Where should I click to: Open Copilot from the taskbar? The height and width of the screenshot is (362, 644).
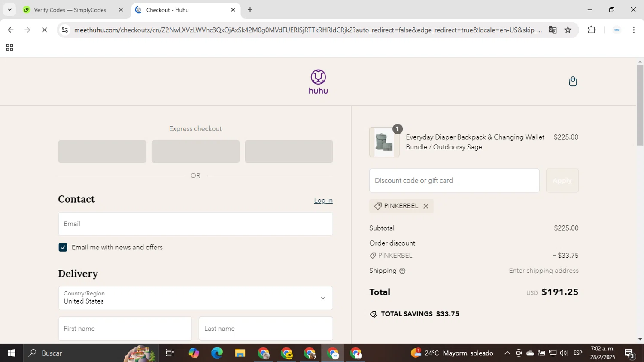click(x=194, y=353)
